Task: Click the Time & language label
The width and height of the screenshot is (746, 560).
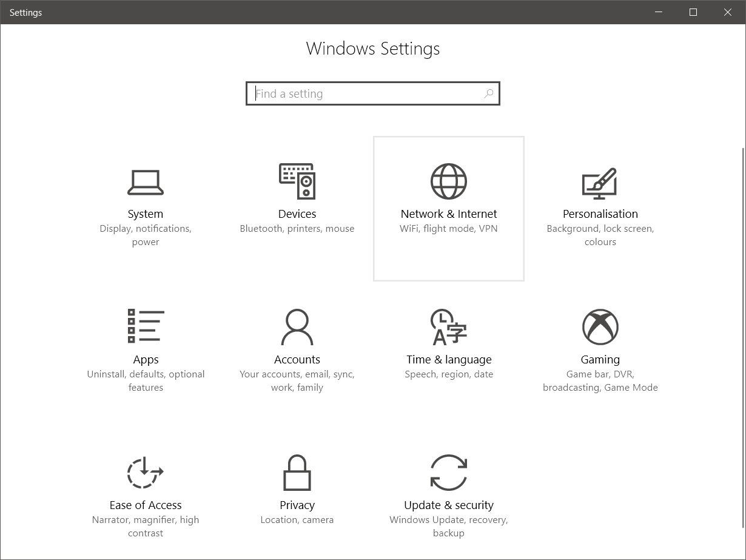Action: 449,360
